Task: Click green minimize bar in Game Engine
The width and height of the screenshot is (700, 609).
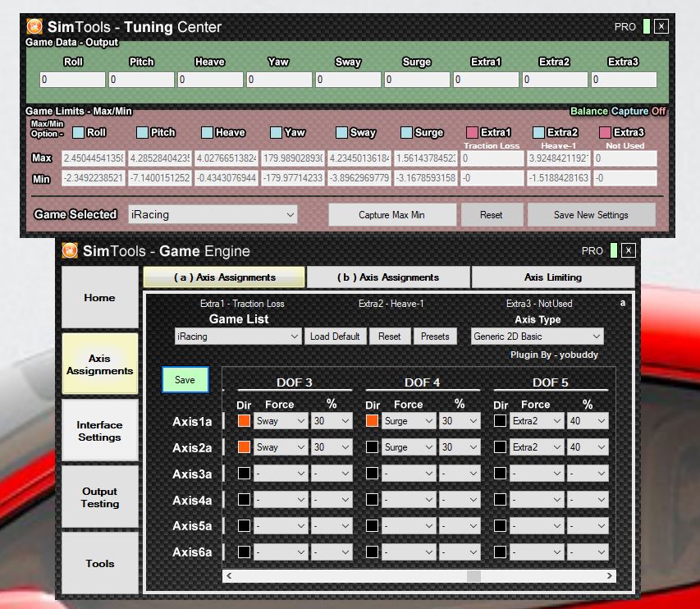Action: (613, 250)
